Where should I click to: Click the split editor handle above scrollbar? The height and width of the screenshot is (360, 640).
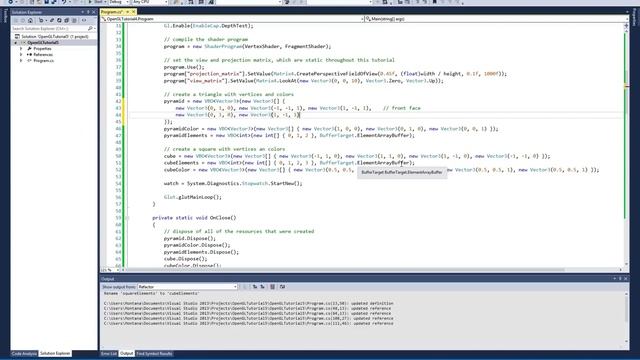626,25
